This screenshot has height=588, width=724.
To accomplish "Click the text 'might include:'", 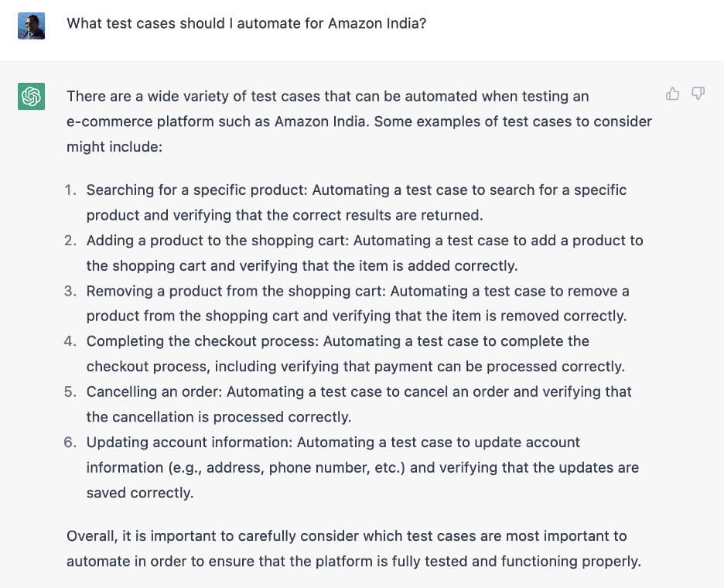I will [114, 146].
